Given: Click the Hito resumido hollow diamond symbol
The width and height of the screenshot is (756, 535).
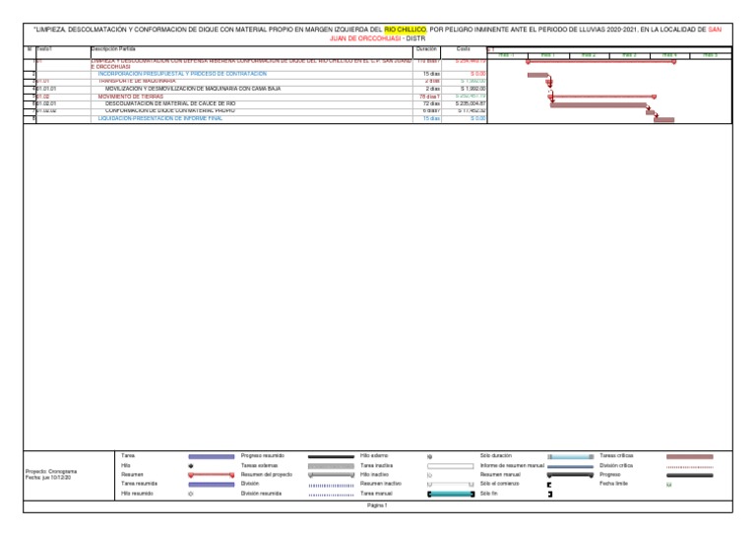Looking at the screenshot, I should [x=191, y=494].
